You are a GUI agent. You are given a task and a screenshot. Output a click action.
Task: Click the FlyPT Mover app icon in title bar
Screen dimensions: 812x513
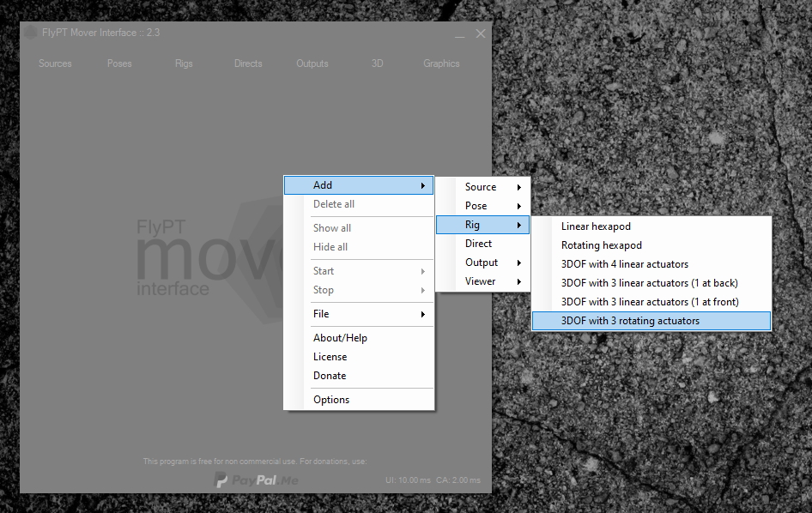tap(31, 33)
